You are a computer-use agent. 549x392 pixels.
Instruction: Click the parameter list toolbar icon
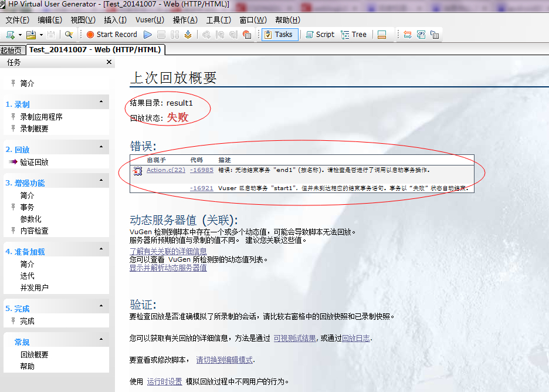pyautogui.click(x=421, y=35)
